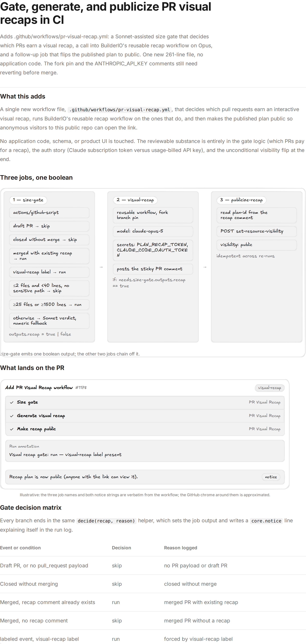
Task: Select the 'model: claude-opus-5' step box
Action: coord(153,231)
